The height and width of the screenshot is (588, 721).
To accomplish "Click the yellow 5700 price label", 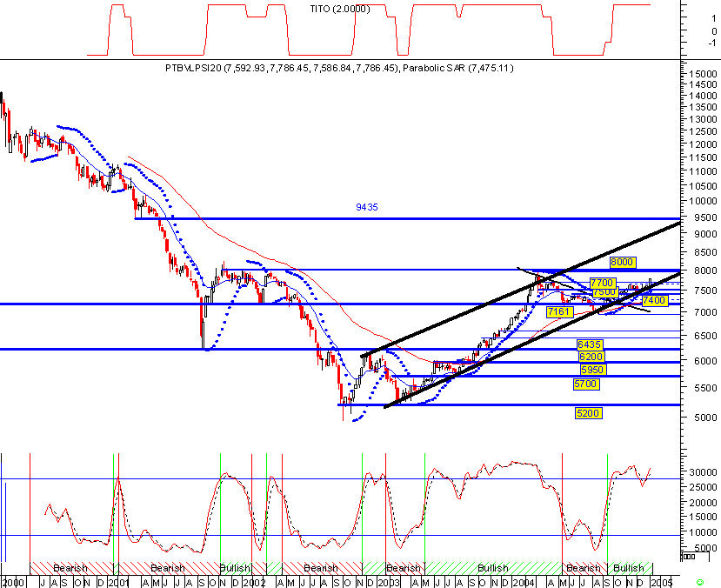I will 586,384.
